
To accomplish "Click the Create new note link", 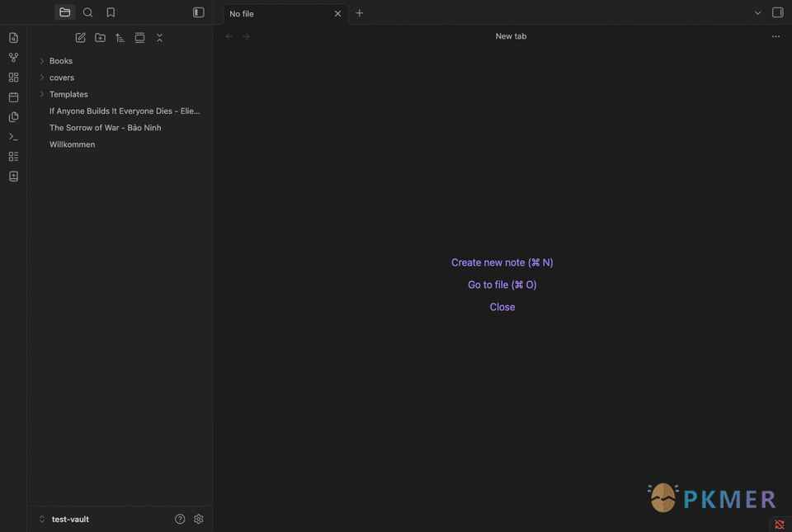I will [x=502, y=262].
